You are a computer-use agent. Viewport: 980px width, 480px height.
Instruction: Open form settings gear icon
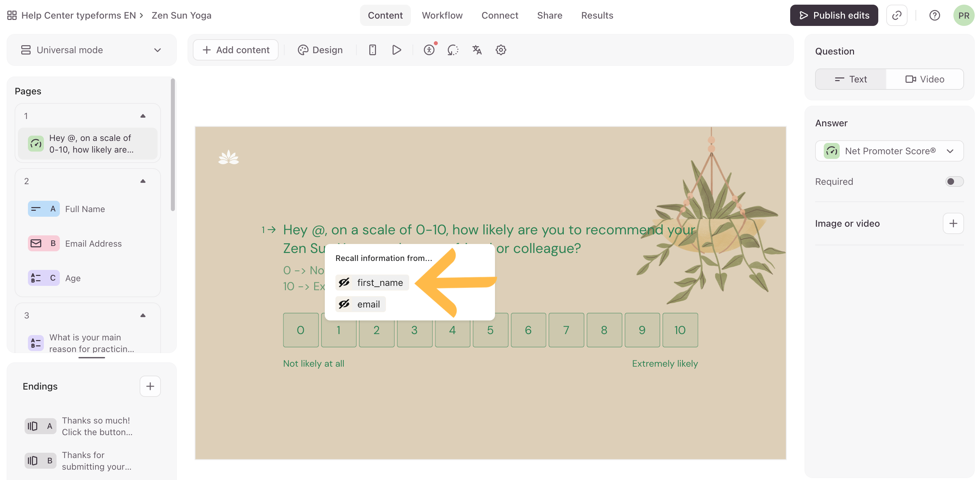point(501,50)
